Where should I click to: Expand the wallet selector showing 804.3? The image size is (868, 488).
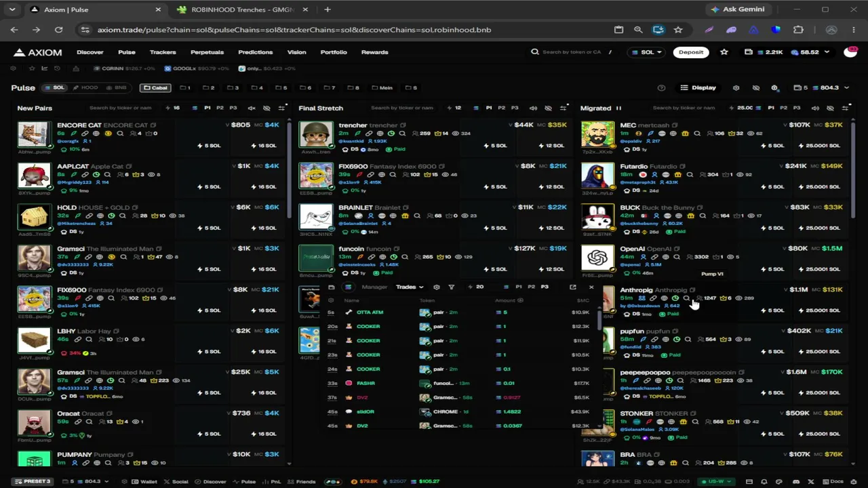point(821,87)
